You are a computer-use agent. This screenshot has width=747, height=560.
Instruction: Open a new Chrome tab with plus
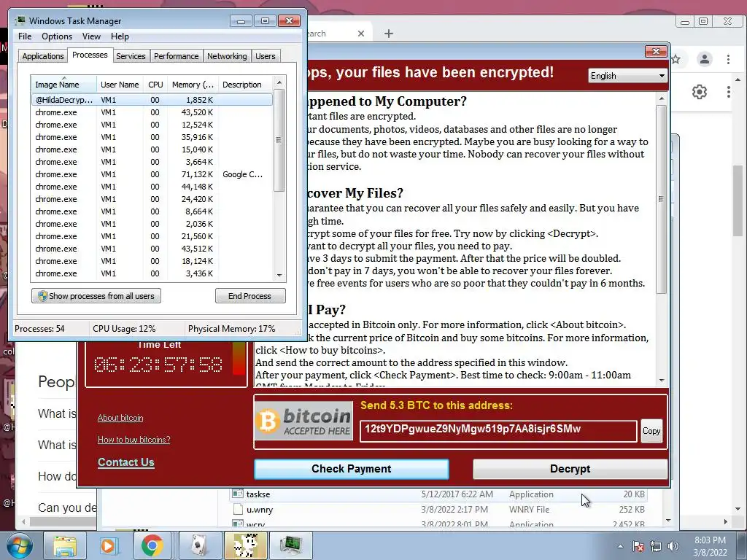(389, 34)
